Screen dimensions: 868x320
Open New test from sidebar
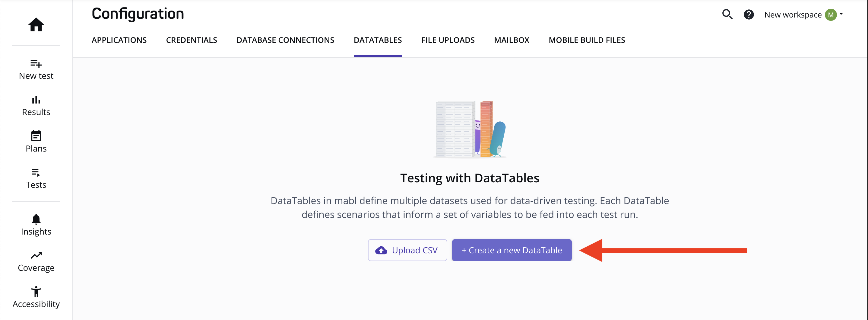36,70
